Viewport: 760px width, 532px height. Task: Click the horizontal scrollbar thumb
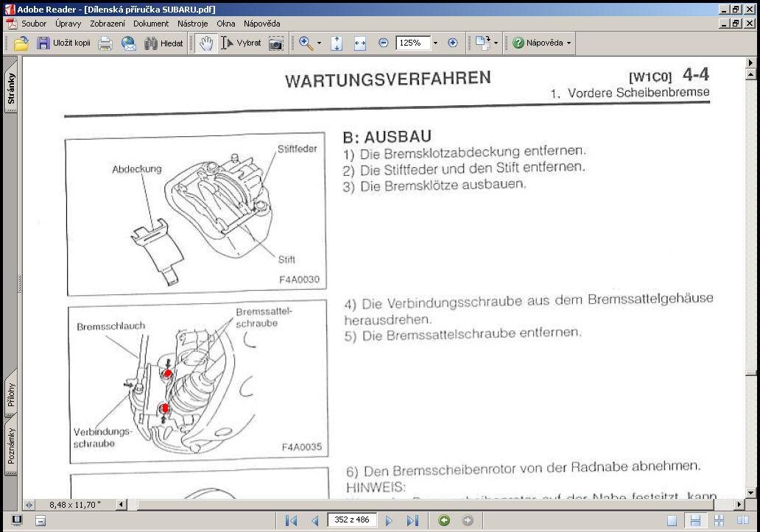click(426, 505)
